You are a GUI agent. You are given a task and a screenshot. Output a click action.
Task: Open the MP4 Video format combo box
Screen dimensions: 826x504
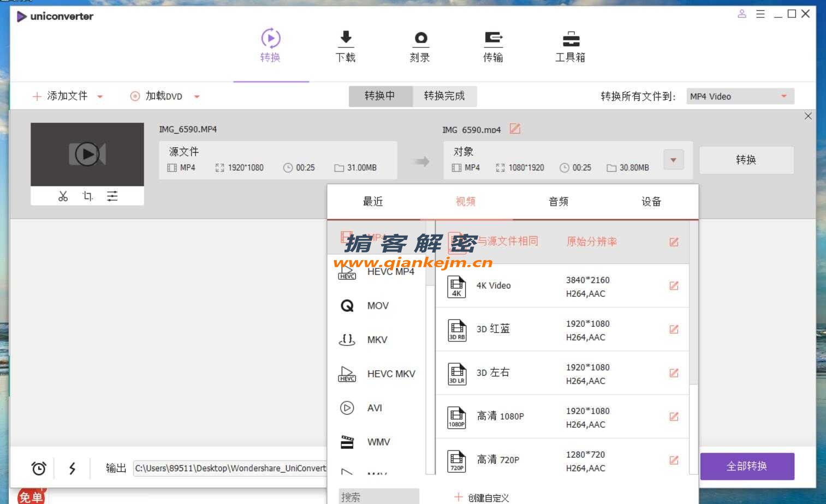740,97
